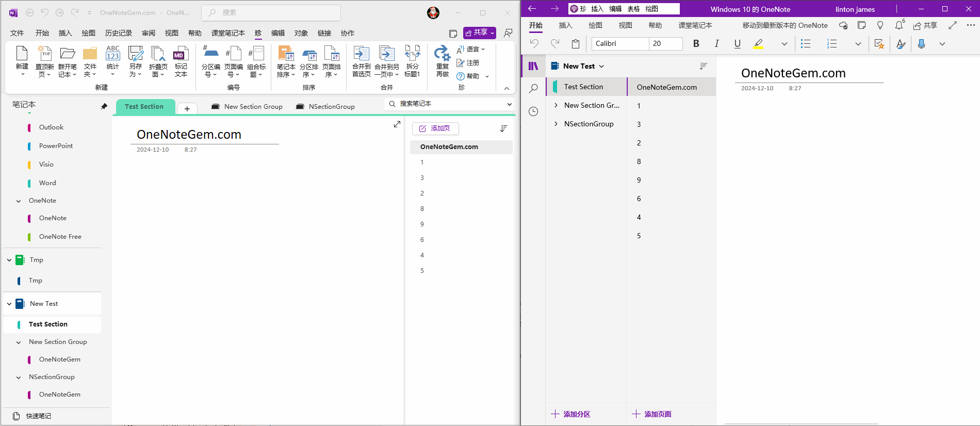Toggle numbered list in Windows 10 OneNote
Image resolution: width=980 pixels, height=426 pixels.
(x=832, y=44)
